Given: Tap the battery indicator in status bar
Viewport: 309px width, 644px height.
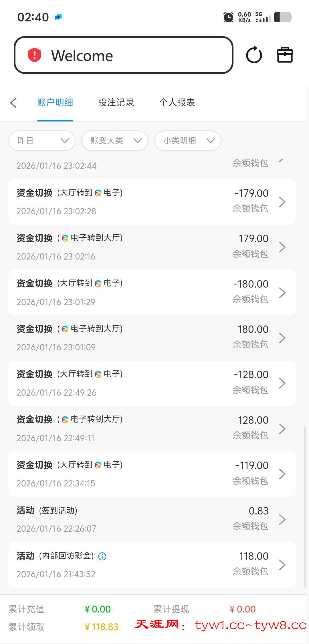Looking at the screenshot, I should 282,17.
